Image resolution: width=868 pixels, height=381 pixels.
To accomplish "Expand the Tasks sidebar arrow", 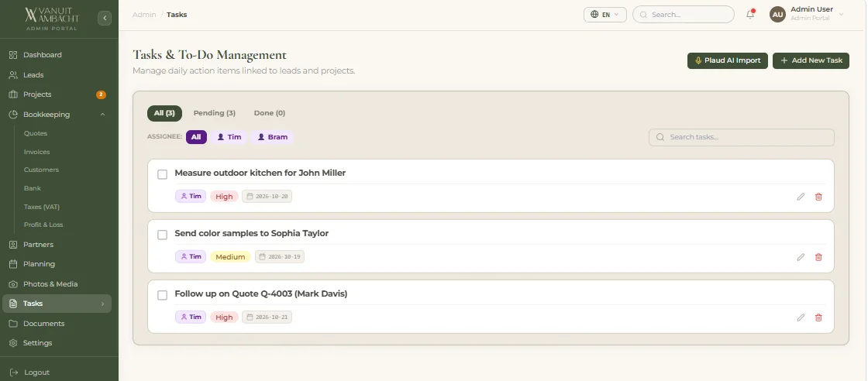I will (102, 304).
